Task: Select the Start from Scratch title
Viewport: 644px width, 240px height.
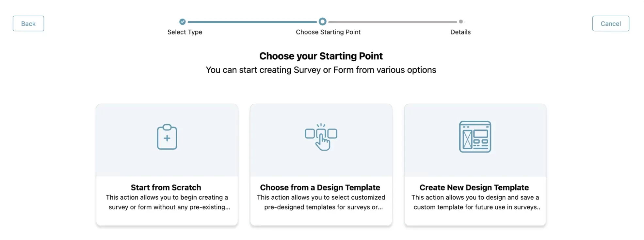Action: click(x=166, y=187)
